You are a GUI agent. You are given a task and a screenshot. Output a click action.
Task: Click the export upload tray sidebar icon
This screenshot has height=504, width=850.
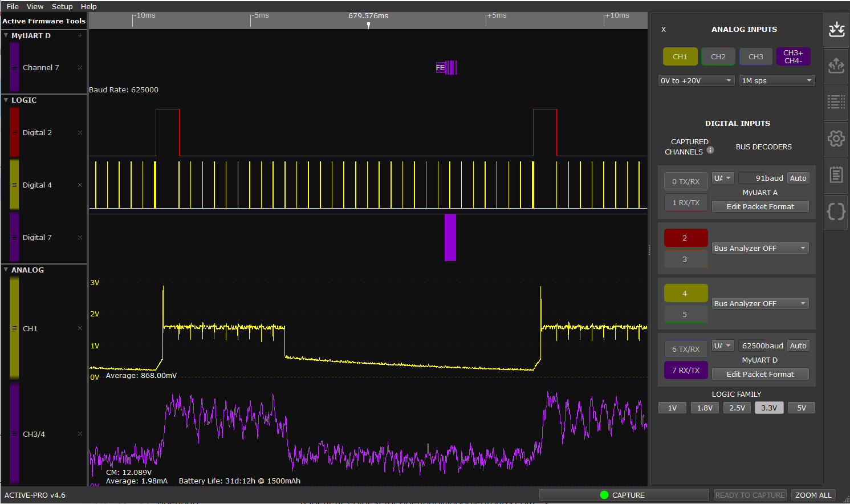tap(836, 66)
